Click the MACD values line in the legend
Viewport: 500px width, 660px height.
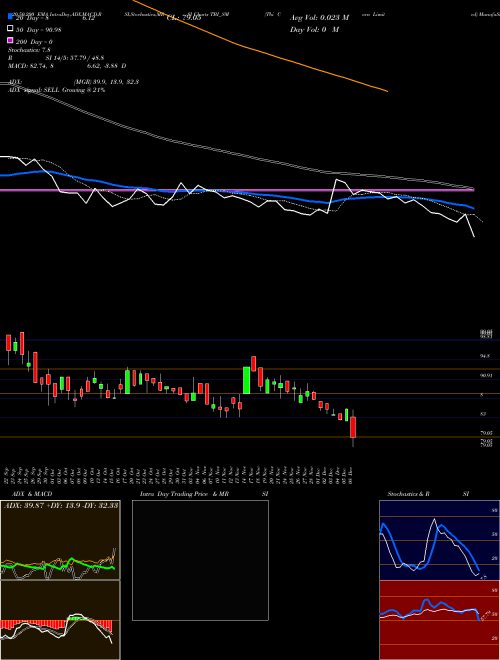pyautogui.click(x=67, y=66)
